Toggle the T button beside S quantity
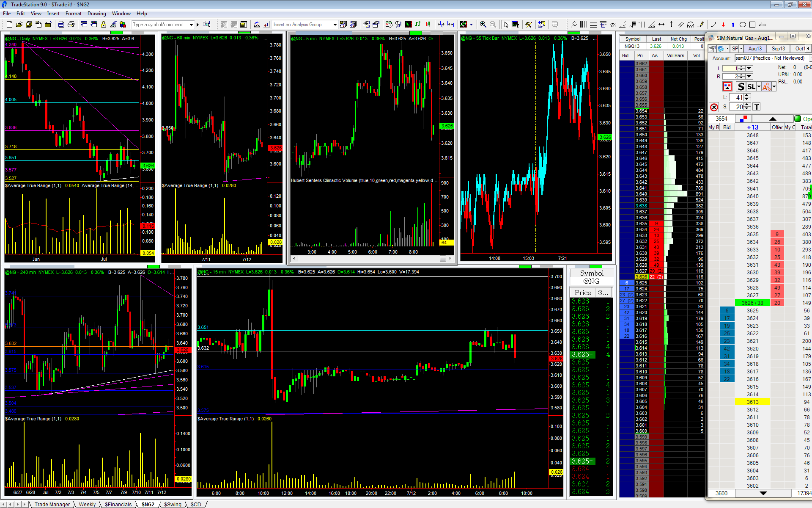 pos(757,107)
